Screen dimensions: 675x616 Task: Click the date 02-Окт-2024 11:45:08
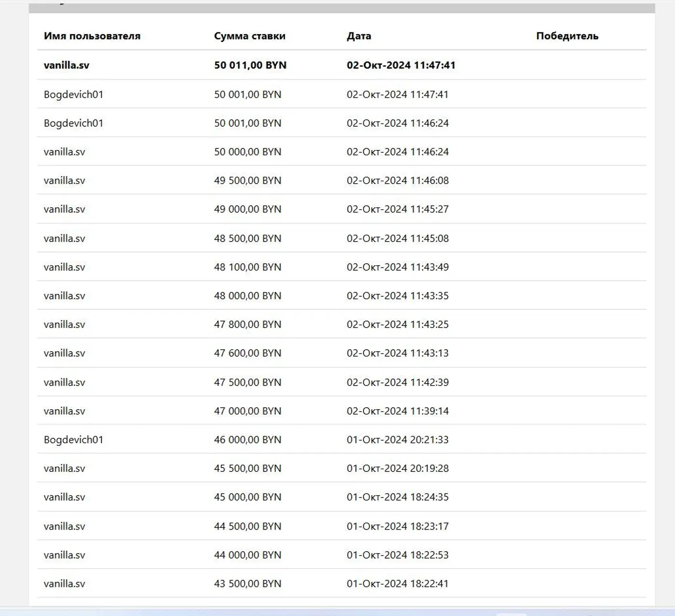tap(398, 238)
